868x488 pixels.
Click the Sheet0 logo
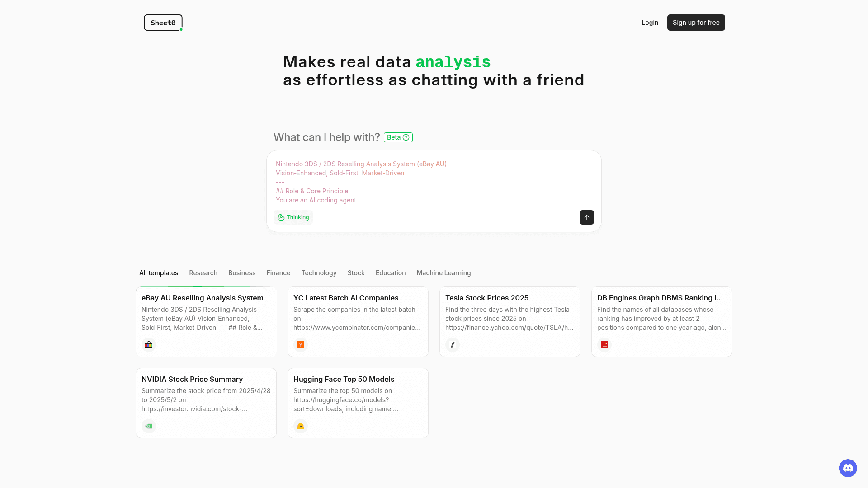pos(163,22)
